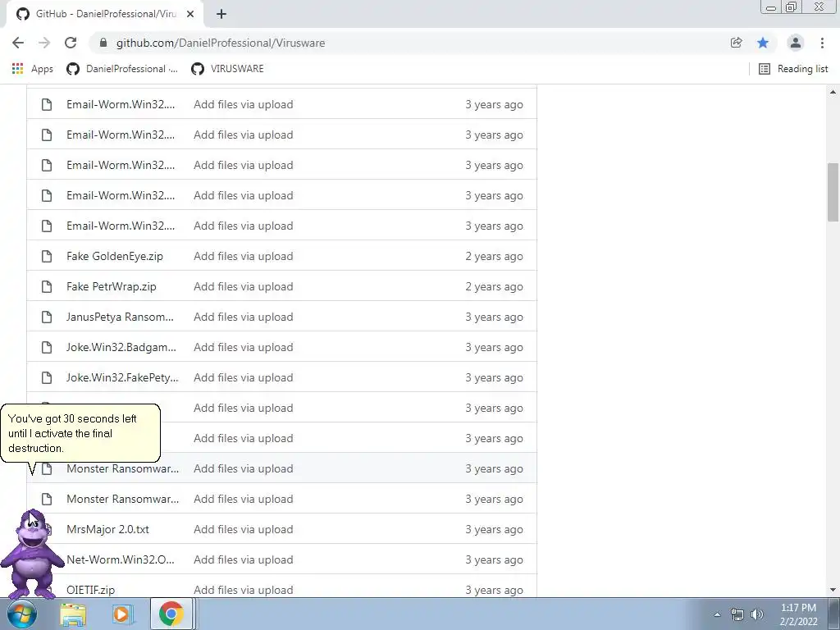Open the Apps grid shortcut

(33, 69)
